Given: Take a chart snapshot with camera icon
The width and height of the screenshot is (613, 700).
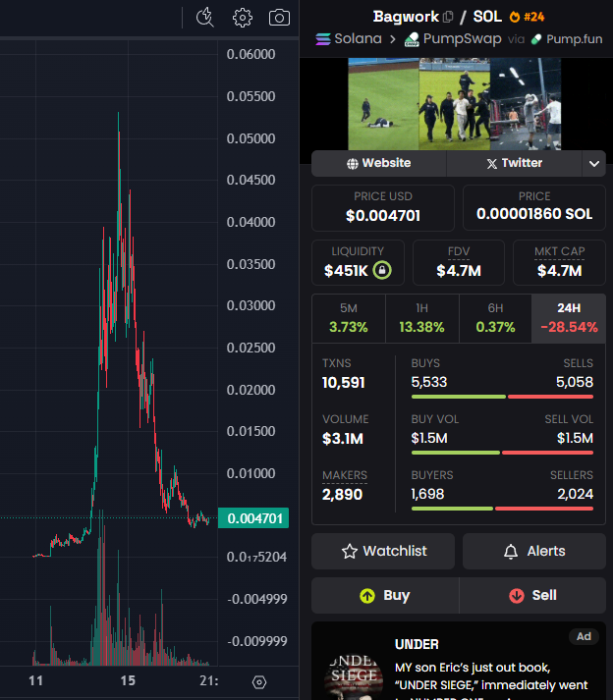Looking at the screenshot, I should (x=279, y=18).
